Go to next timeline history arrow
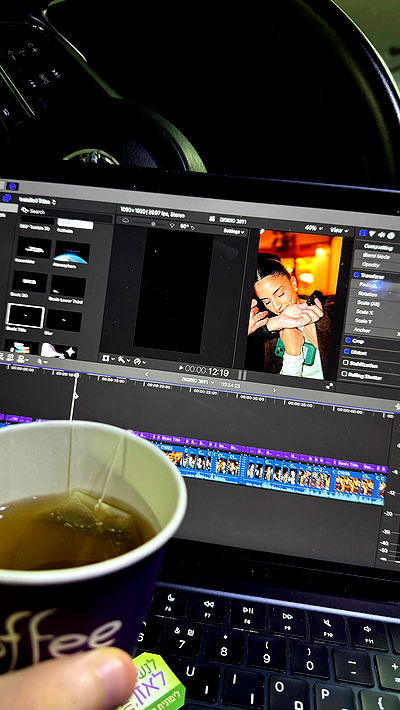Viewport: 400px width, 710px height. (274, 389)
